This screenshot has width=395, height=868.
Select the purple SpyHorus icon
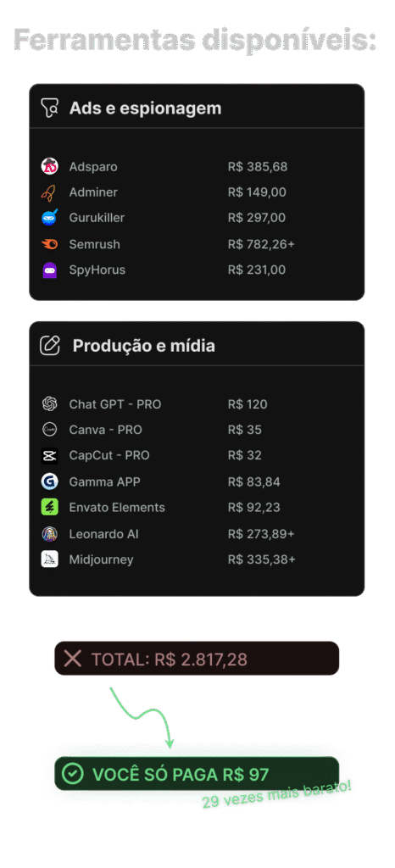pyautogui.click(x=50, y=270)
